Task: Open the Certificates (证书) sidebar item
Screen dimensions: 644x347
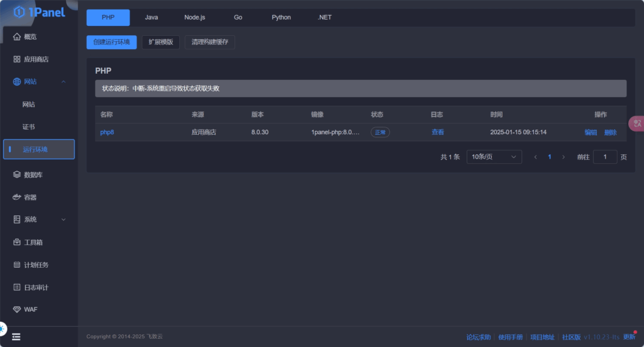Action: click(29, 127)
